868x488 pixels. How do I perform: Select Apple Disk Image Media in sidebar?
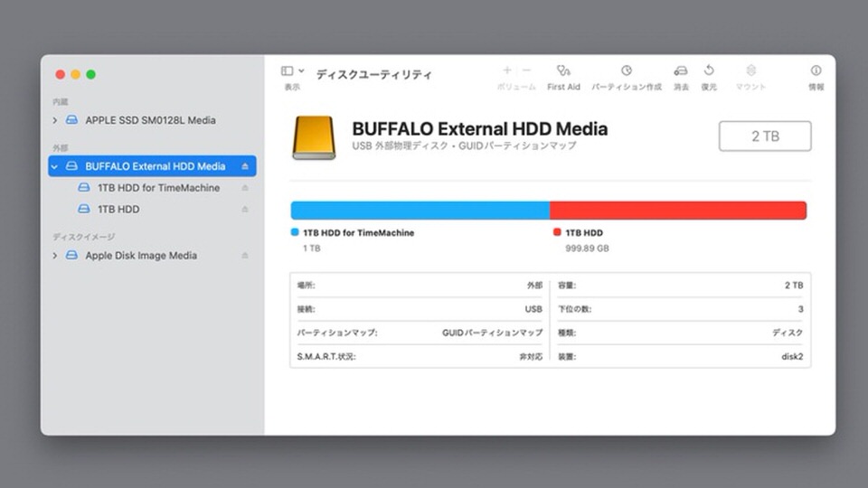pyautogui.click(x=141, y=256)
